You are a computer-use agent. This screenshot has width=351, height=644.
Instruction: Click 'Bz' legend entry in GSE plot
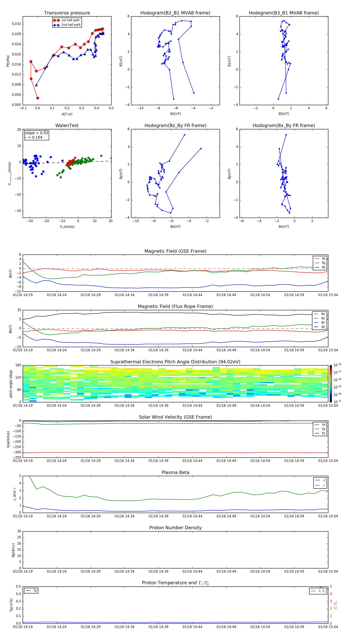(x=320, y=267)
